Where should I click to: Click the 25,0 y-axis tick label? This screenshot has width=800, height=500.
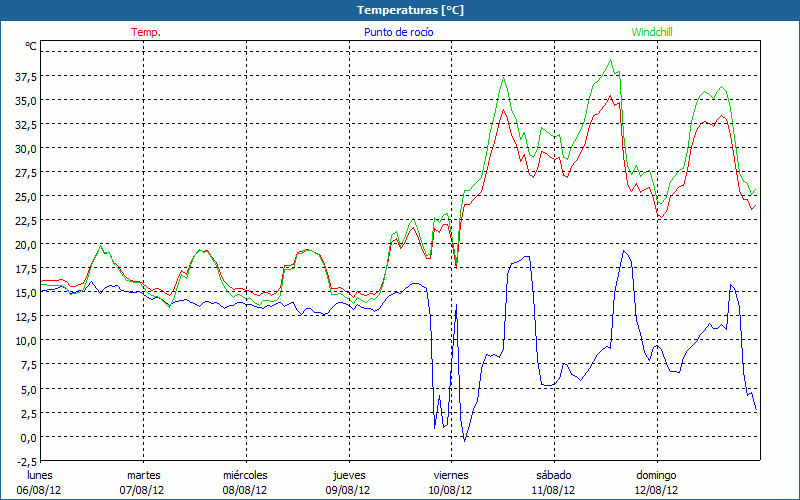[25, 196]
